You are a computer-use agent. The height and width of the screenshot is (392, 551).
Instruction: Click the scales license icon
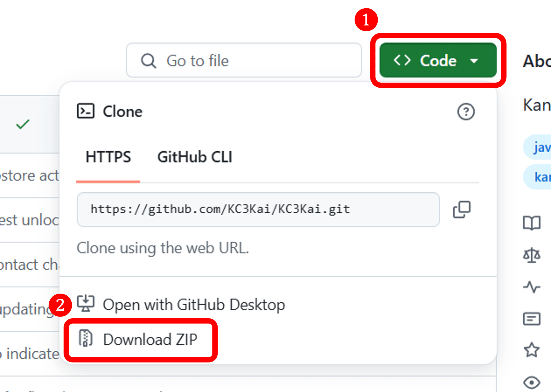tap(531, 255)
